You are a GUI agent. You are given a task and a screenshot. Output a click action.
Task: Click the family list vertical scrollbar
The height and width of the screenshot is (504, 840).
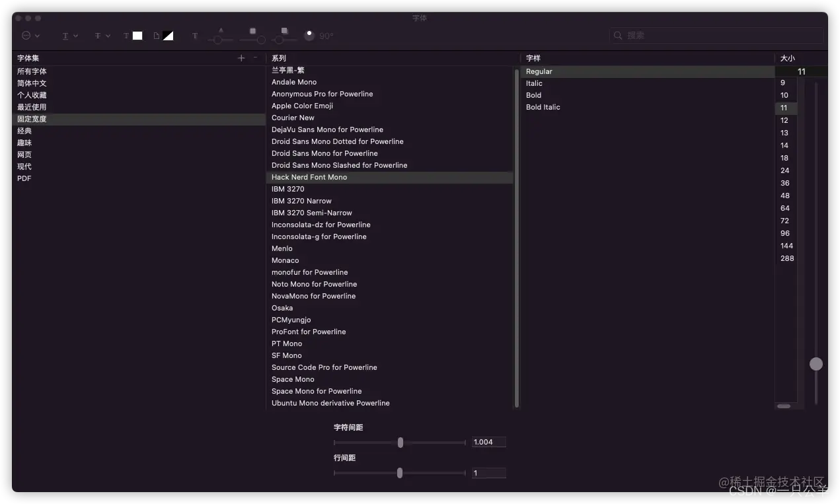pos(517,238)
